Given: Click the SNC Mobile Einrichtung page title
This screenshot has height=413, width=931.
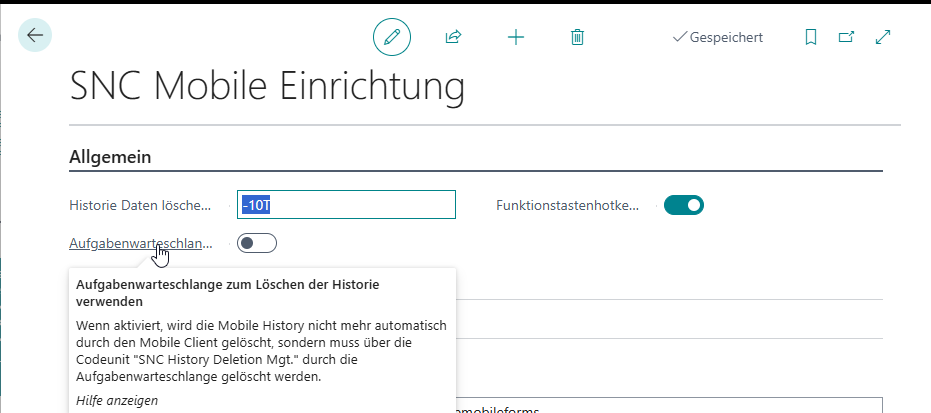Looking at the screenshot, I should [x=267, y=87].
